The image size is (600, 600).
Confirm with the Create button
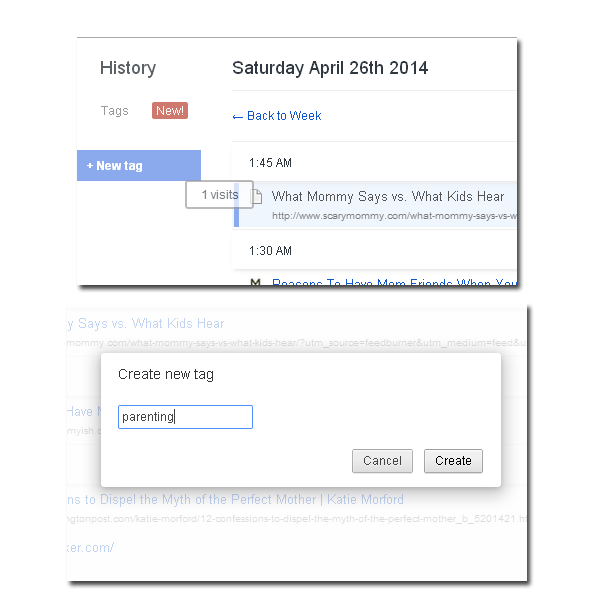(453, 461)
